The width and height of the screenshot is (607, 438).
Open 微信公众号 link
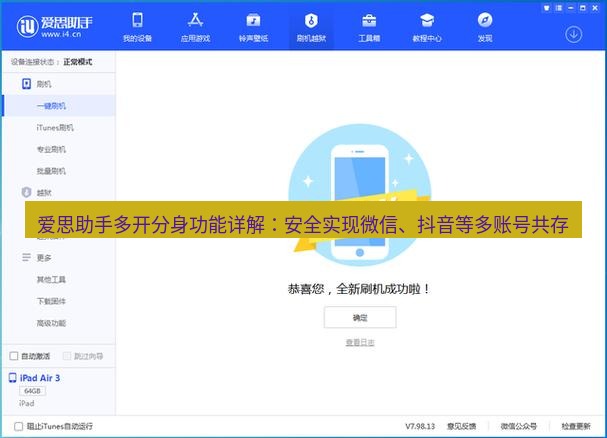[x=519, y=426]
